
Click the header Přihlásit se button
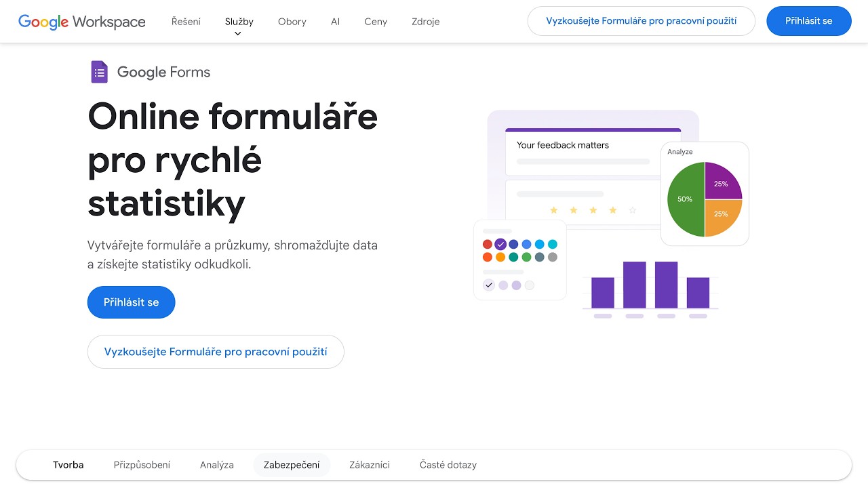click(809, 21)
